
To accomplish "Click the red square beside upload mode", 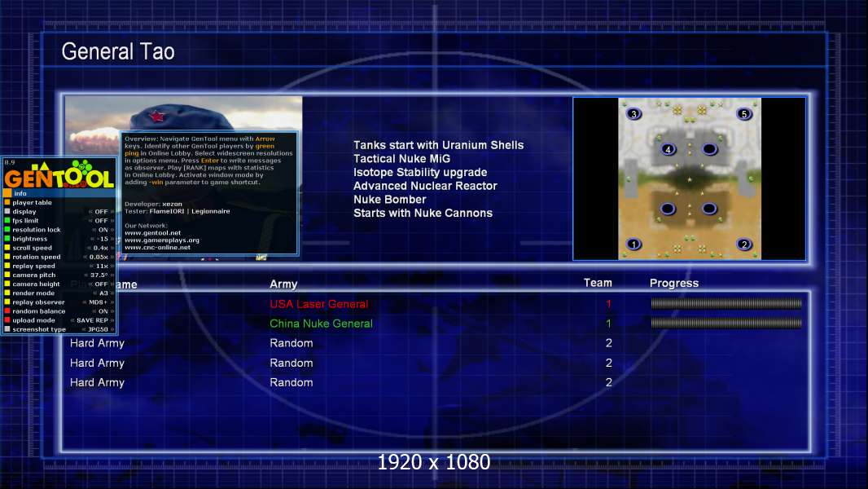I will (7, 320).
